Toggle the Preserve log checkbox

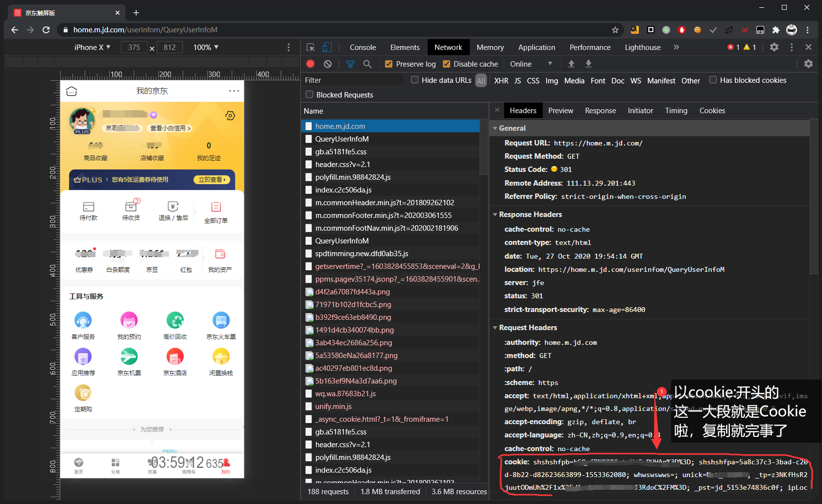tap(389, 64)
